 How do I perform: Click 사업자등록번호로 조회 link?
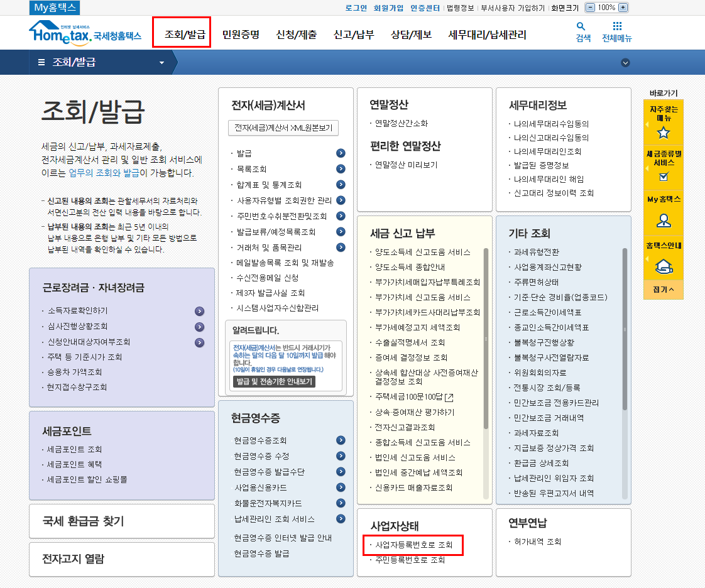coord(413,545)
